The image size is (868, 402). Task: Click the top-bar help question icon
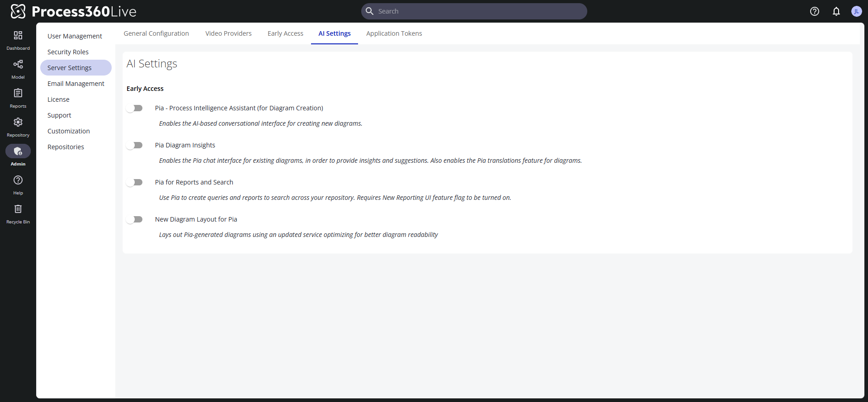[815, 11]
